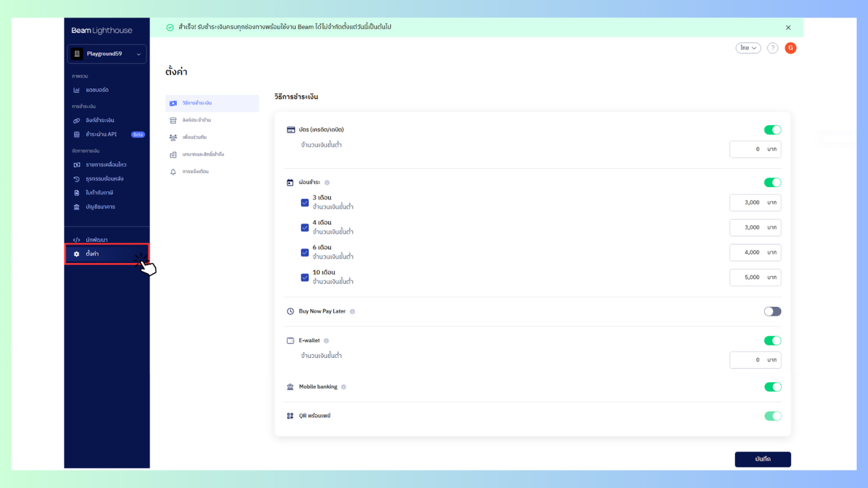This screenshot has height=488, width=868.
Task: Click the วิธีการชำระเงิน section heading above the card
Action: pos(296,97)
